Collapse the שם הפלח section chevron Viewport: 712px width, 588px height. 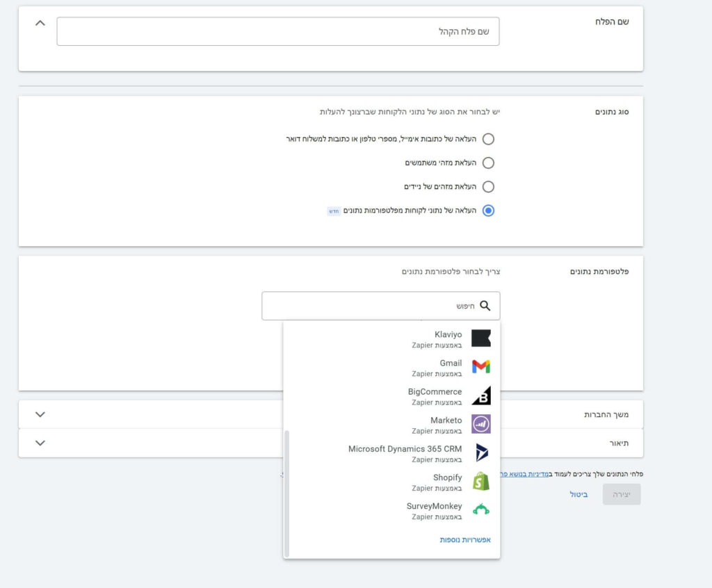[x=40, y=23]
